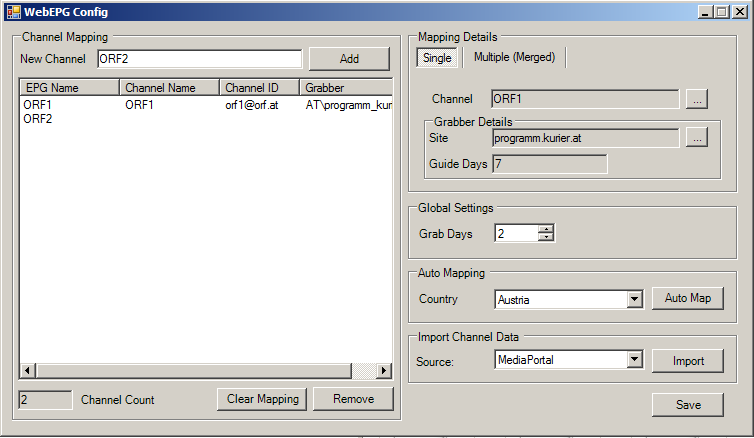The width and height of the screenshot is (754, 438).
Task: Close the WebEPG Config window
Action: click(x=739, y=12)
